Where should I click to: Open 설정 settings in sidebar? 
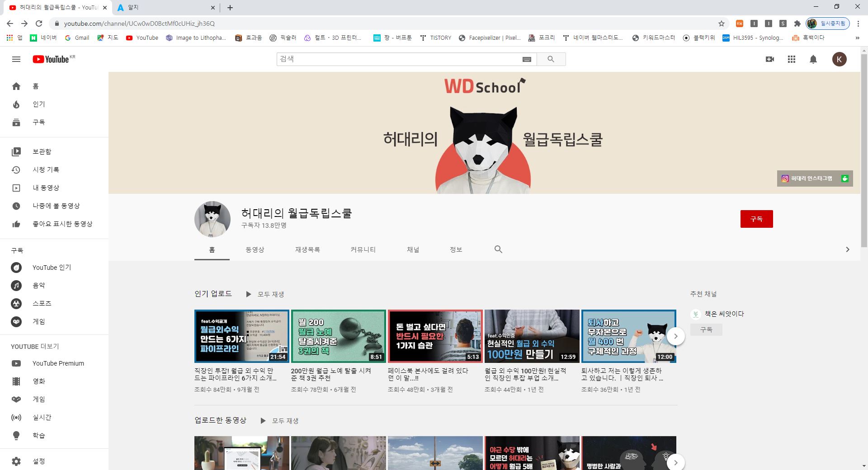54,461
